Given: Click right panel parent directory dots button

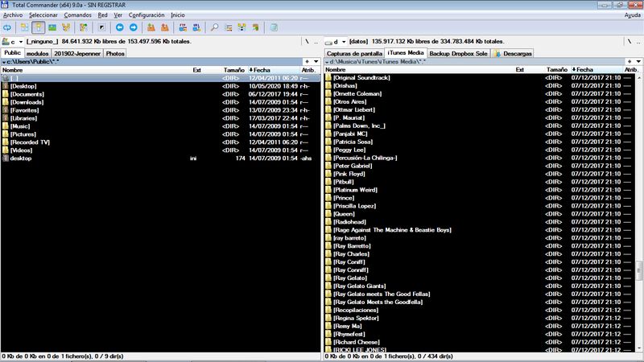Looking at the screenshot, I should click(x=638, y=42).
